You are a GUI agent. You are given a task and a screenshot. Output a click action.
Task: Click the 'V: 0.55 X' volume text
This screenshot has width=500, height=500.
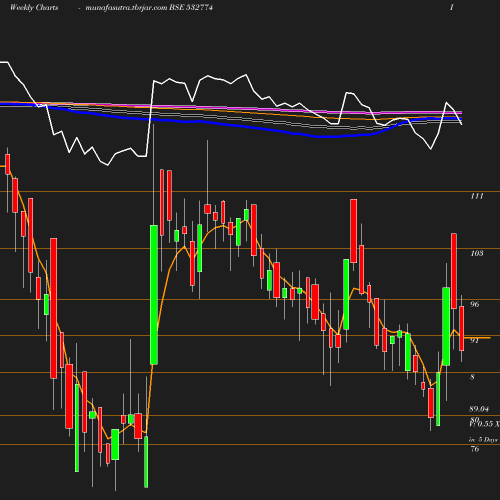click(484, 424)
